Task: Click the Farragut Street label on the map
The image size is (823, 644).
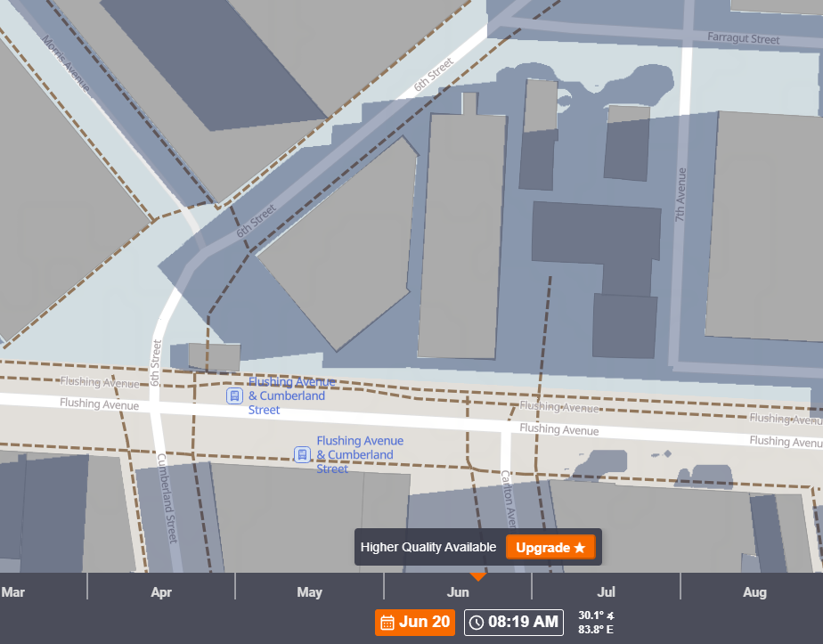Action: (743, 39)
